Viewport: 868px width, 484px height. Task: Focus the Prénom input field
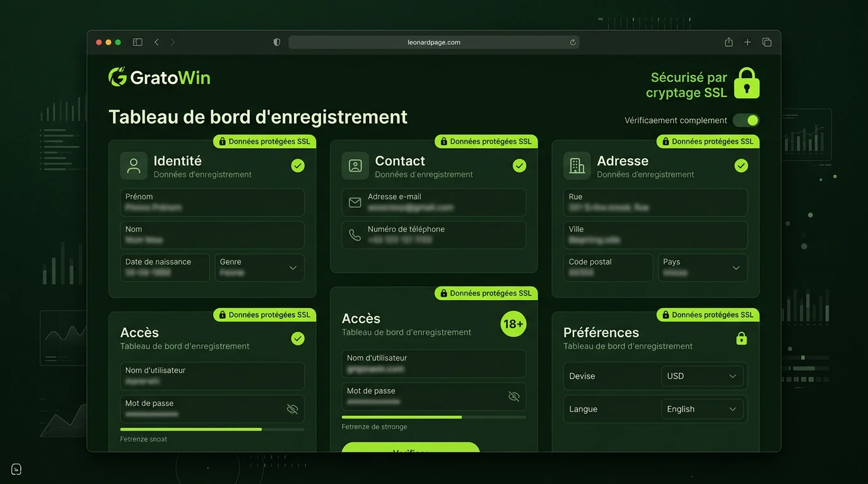(213, 202)
